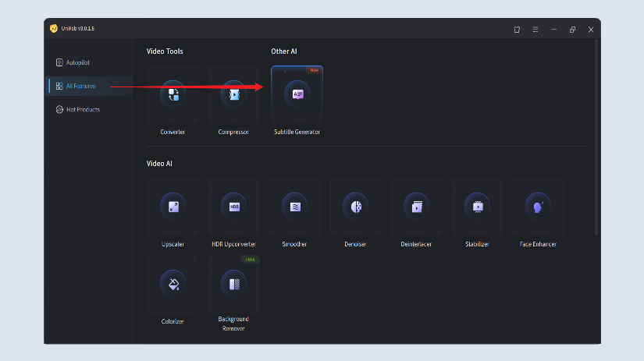This screenshot has height=361, width=644.
Task: Open the HDR Upconverter tool
Action: pyautogui.click(x=233, y=207)
